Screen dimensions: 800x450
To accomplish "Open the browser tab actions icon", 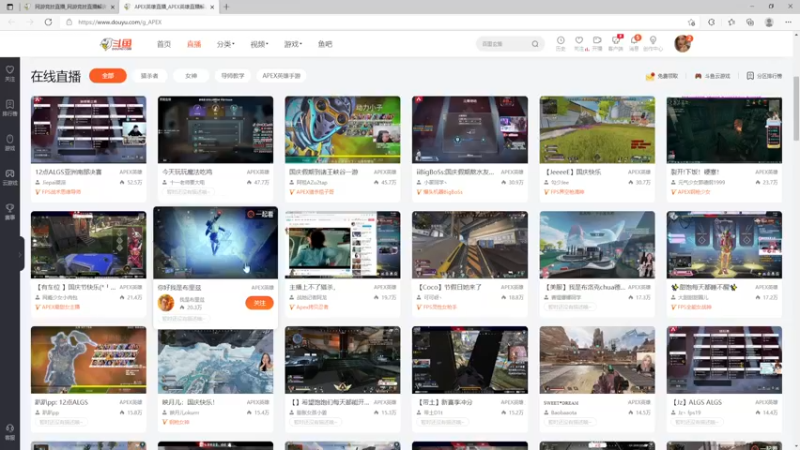I will tap(10, 7).
